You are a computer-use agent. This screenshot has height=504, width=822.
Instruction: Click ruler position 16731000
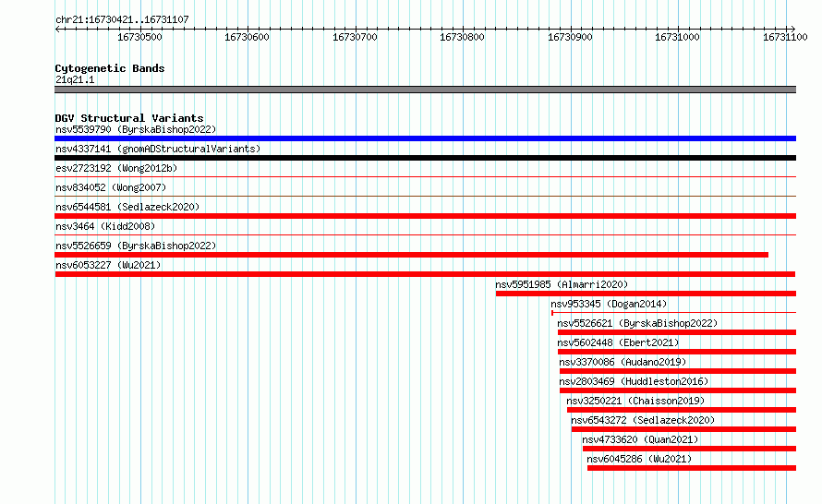tap(677, 37)
